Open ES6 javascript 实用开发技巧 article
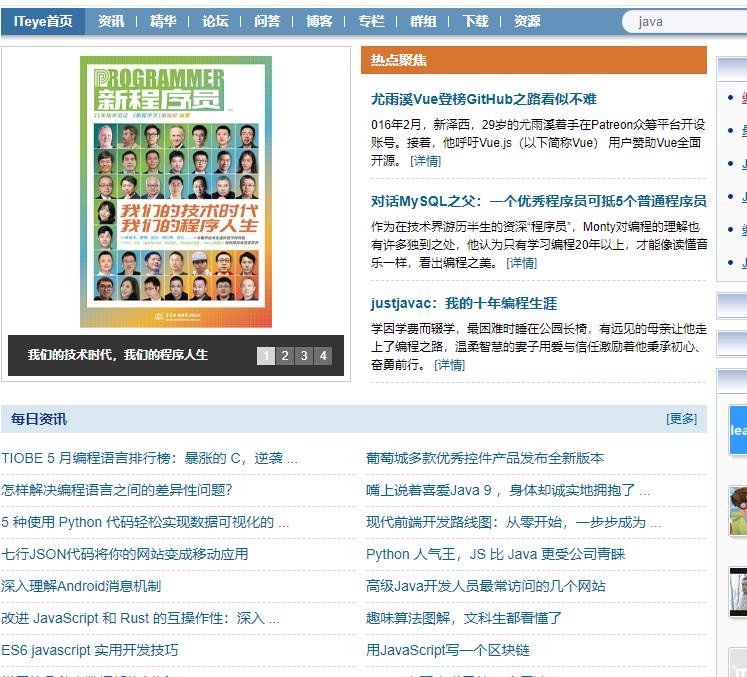This screenshot has height=677, width=747. coord(90,650)
